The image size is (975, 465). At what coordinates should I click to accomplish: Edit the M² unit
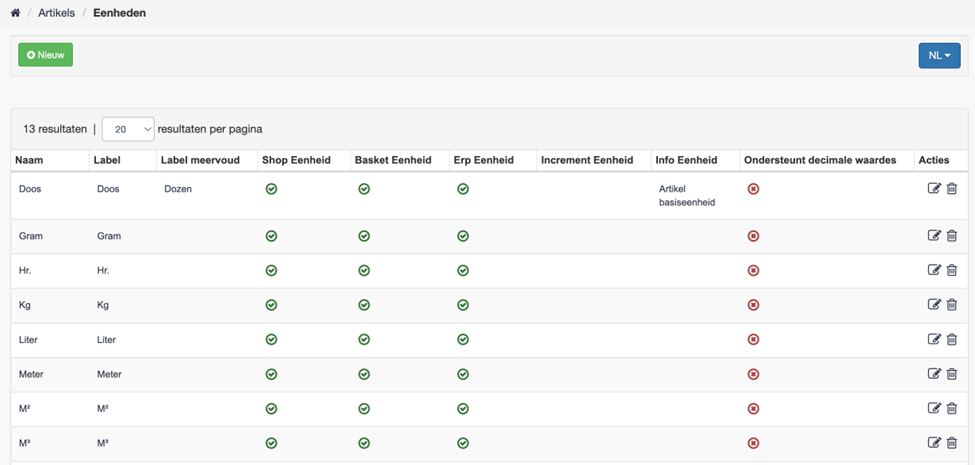coord(934,408)
